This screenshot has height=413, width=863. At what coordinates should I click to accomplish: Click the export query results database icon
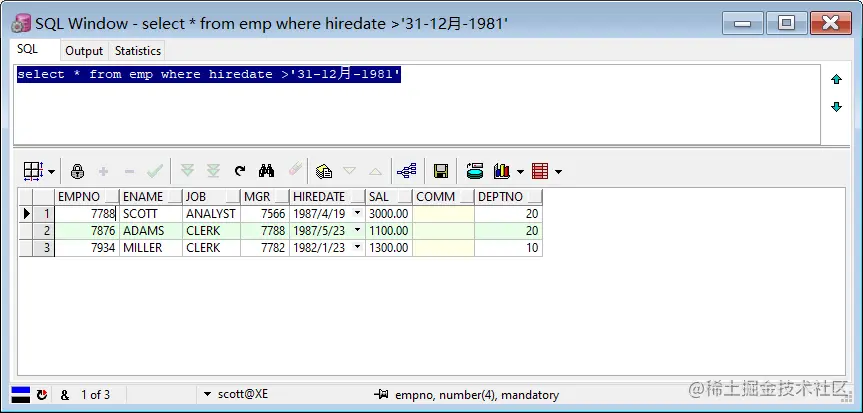tap(474, 171)
